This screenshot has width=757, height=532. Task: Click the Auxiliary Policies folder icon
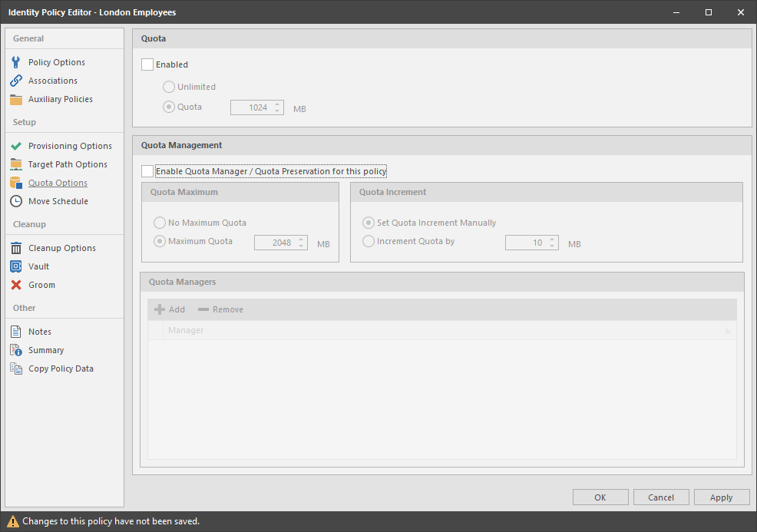tap(16, 99)
